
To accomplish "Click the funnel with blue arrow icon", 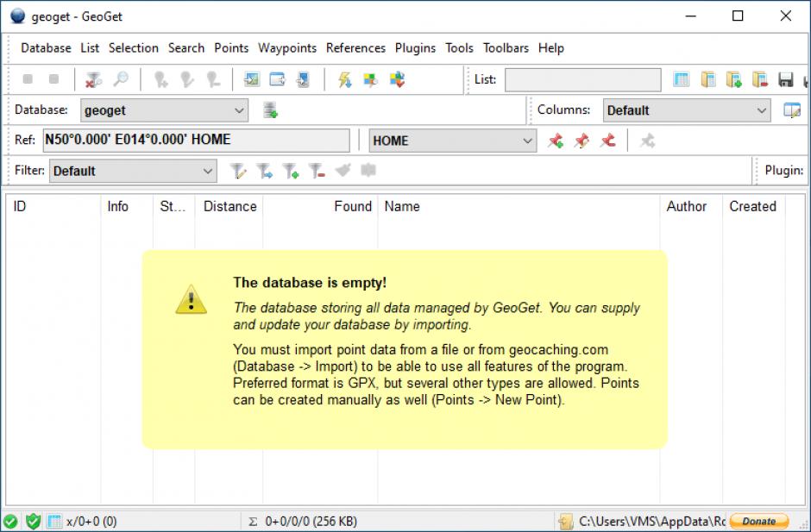I will tap(264, 171).
